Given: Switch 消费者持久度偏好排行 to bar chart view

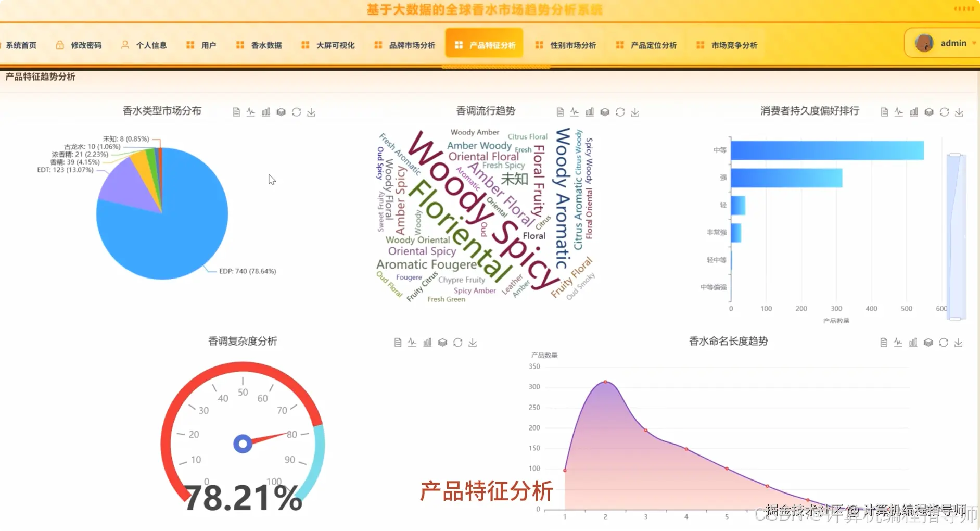Looking at the screenshot, I should coord(913,111).
